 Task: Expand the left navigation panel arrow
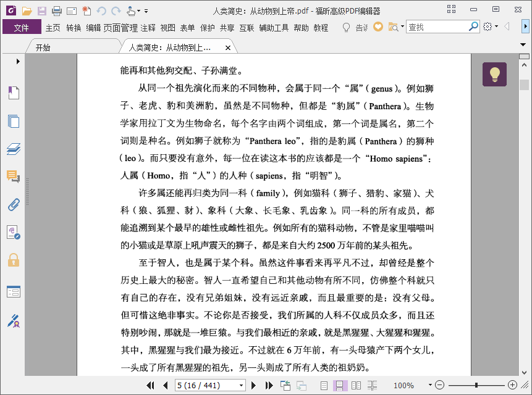[18, 61]
